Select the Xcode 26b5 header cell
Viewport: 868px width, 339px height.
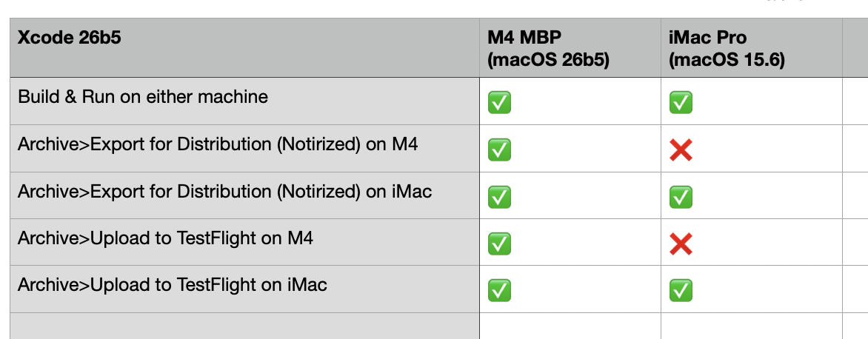point(244,47)
